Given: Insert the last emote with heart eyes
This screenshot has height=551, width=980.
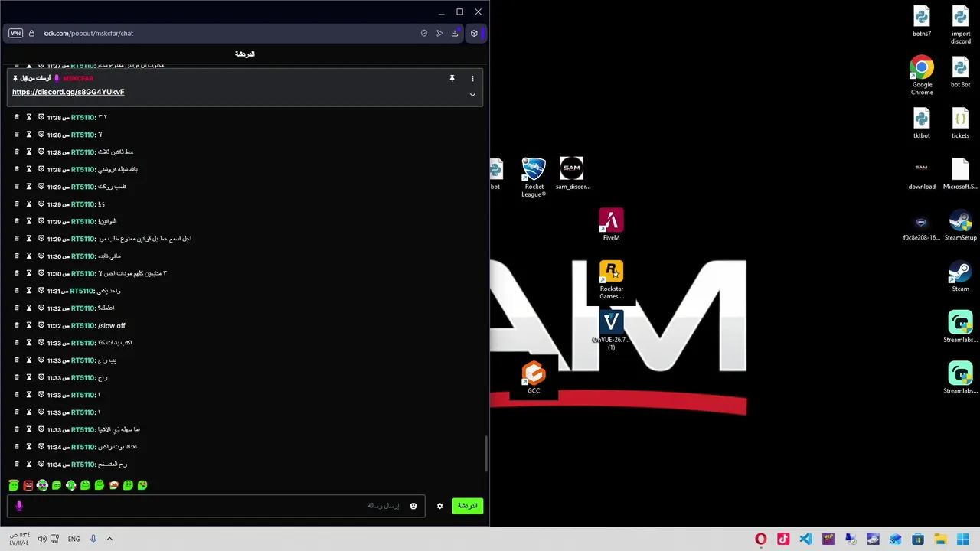Looking at the screenshot, I should pos(142,485).
